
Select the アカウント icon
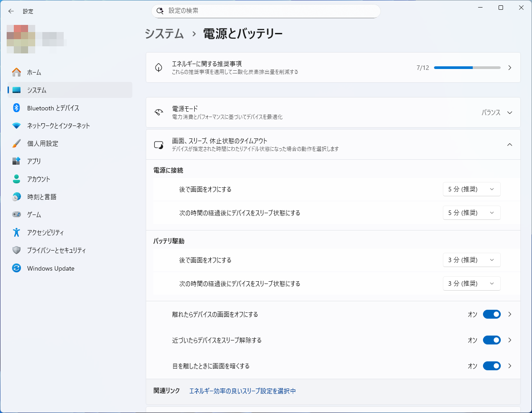(x=14, y=179)
